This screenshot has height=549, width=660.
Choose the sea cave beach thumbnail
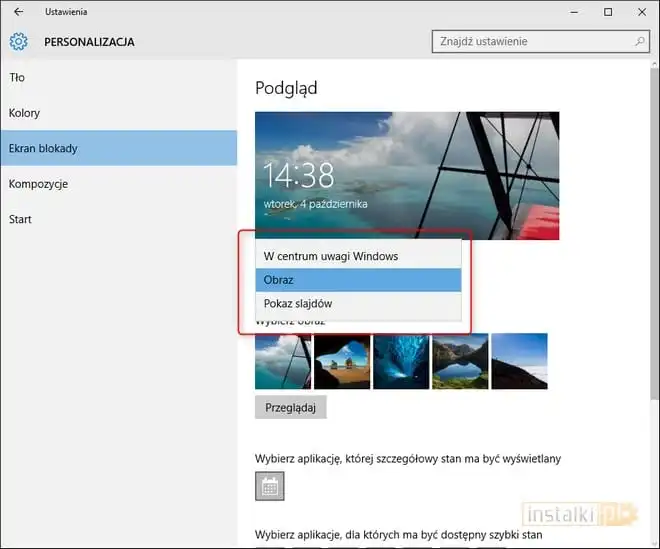tap(342, 361)
